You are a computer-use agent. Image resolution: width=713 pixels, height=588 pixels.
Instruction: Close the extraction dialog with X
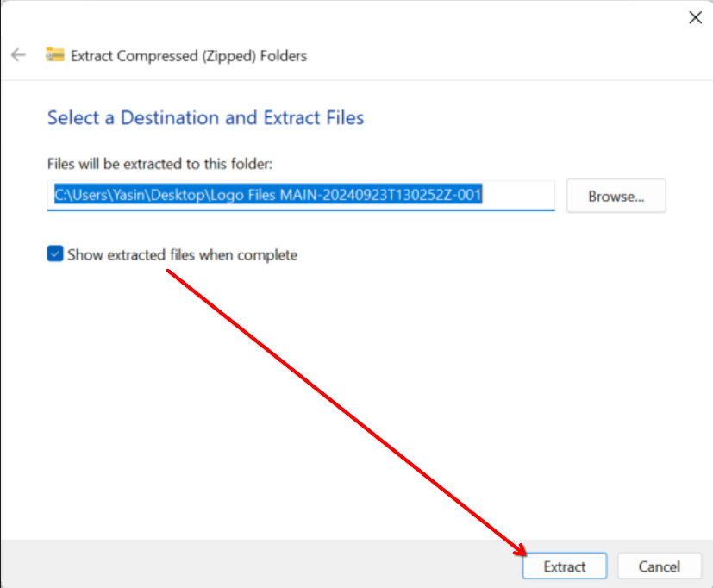[695, 18]
